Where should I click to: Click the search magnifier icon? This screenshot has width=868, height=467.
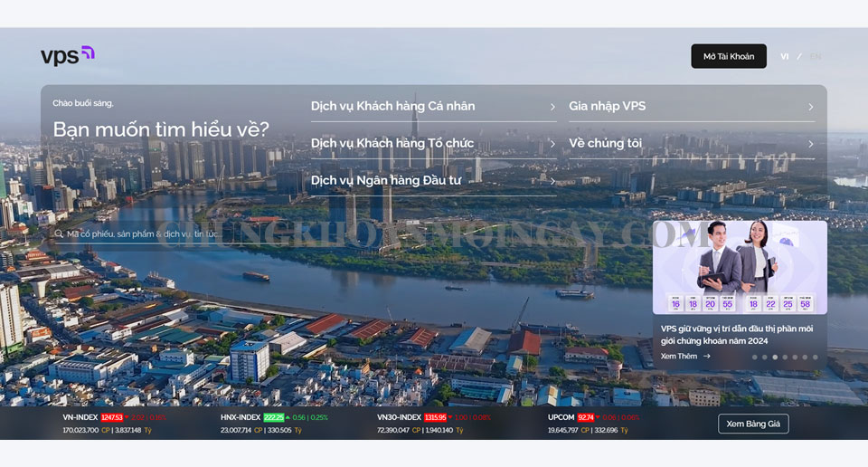click(59, 233)
